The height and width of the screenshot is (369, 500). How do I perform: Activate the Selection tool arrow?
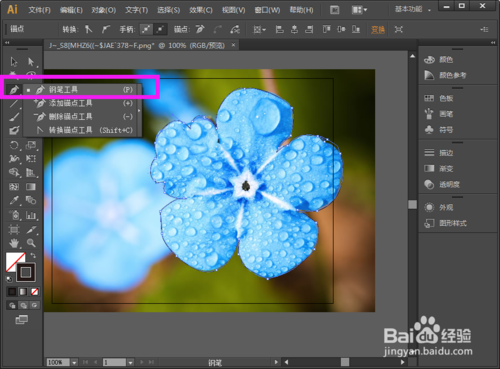14,62
